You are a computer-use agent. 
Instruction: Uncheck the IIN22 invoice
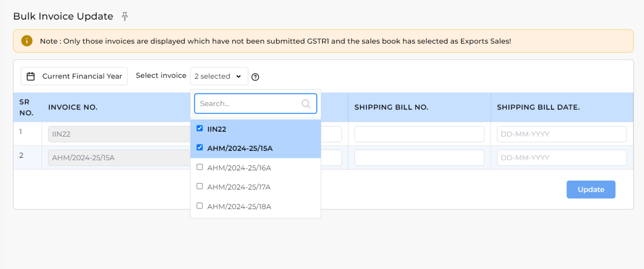point(200,128)
